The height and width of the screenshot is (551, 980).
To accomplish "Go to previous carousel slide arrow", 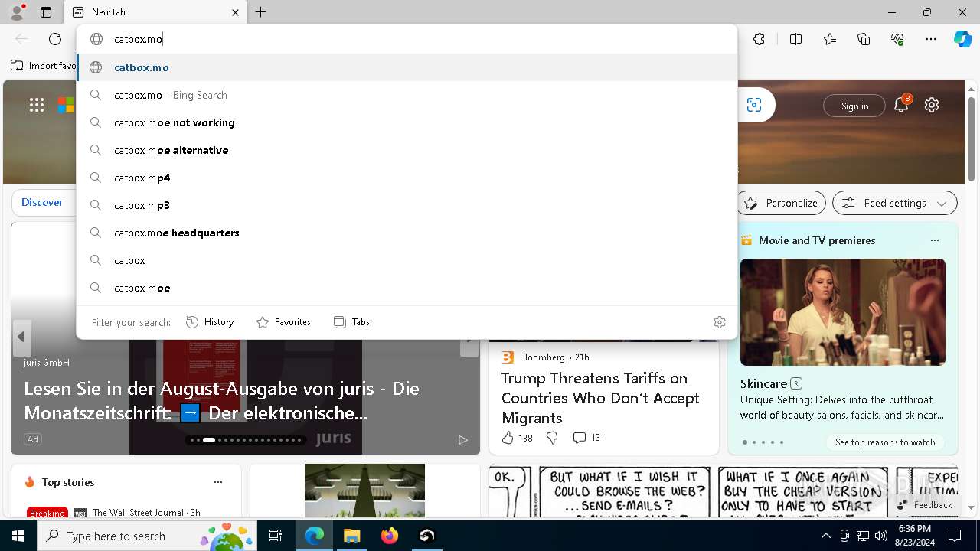I will [21, 337].
